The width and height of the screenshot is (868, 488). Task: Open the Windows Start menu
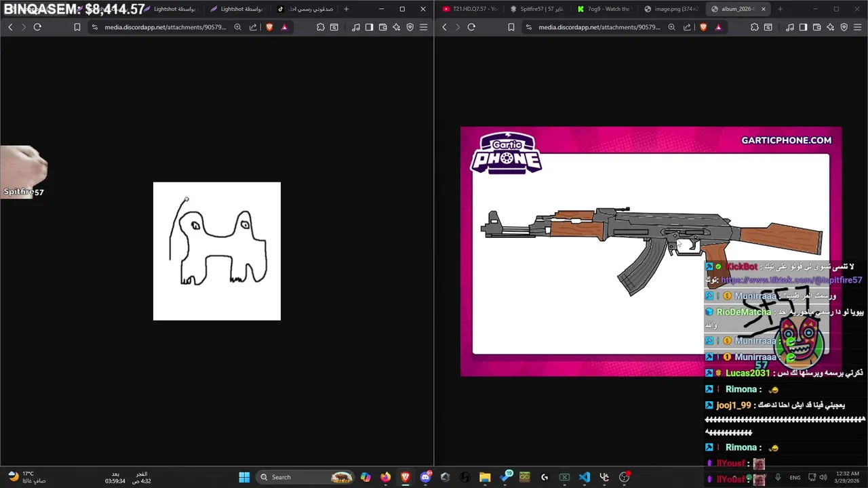pyautogui.click(x=244, y=477)
